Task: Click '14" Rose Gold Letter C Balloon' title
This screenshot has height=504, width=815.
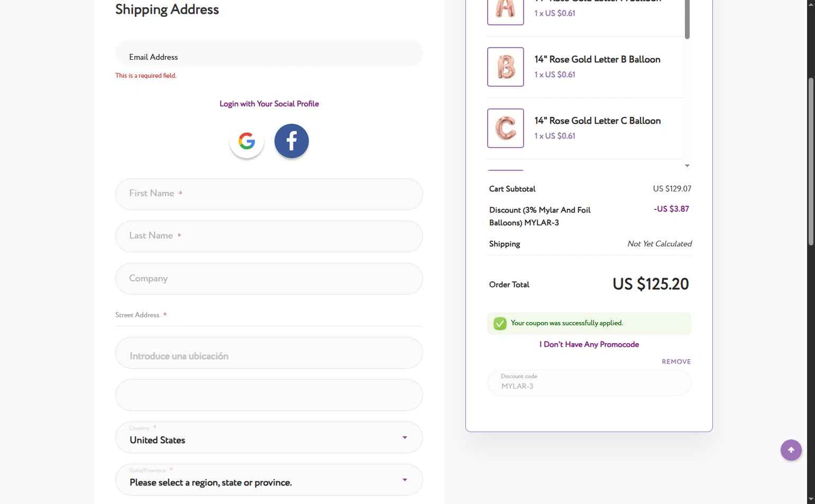Action: tap(598, 121)
